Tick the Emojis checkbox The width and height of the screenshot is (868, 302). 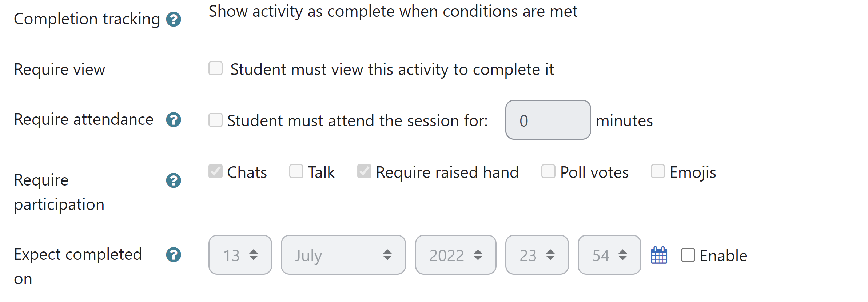pos(658,171)
